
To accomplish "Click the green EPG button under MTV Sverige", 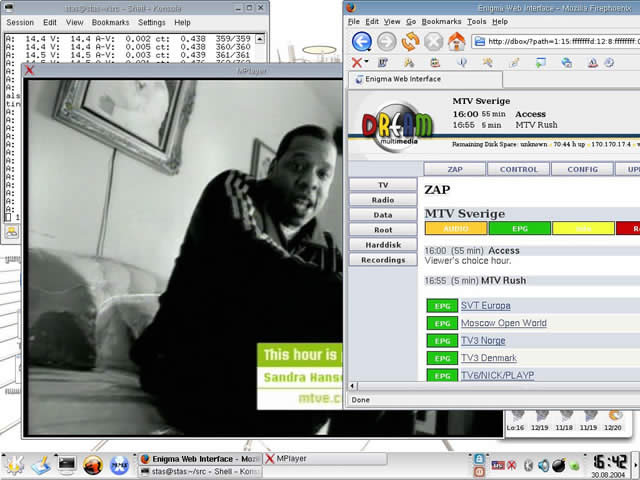I will point(520,228).
